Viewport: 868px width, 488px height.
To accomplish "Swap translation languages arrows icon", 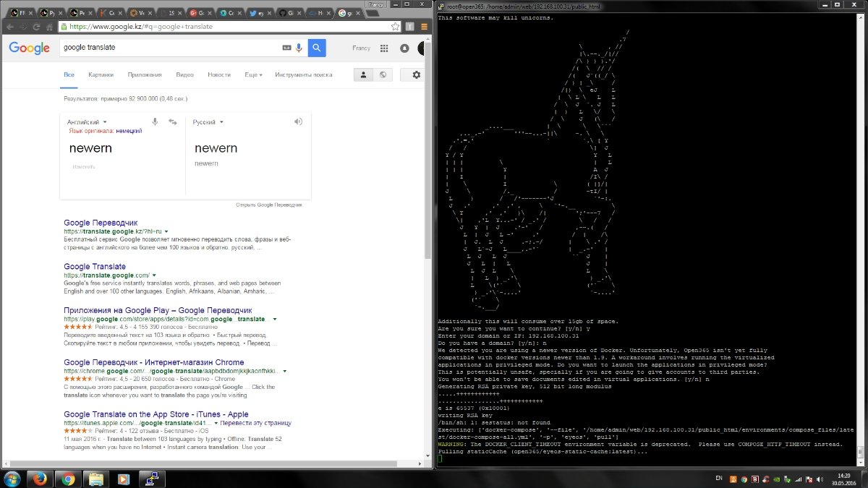I will pos(173,122).
